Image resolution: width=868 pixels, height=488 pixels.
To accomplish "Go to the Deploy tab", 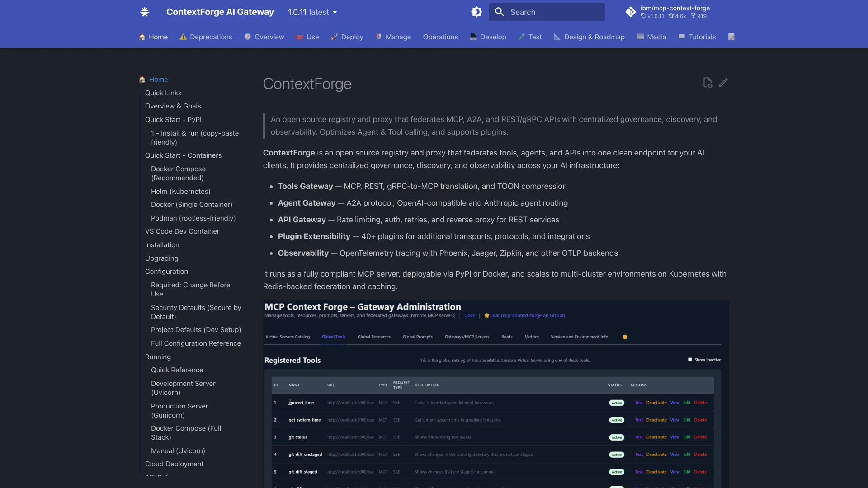I will tap(347, 37).
